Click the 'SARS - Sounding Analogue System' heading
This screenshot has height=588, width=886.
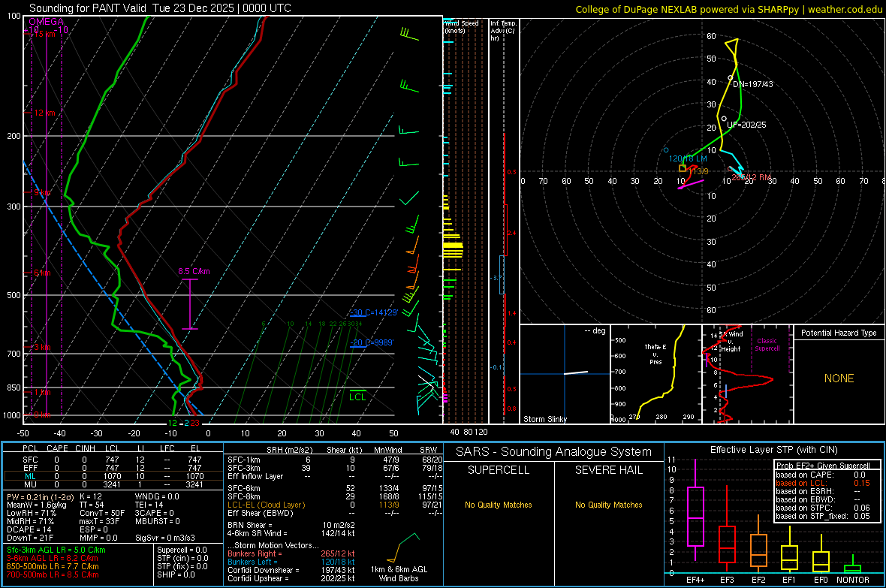554,452
